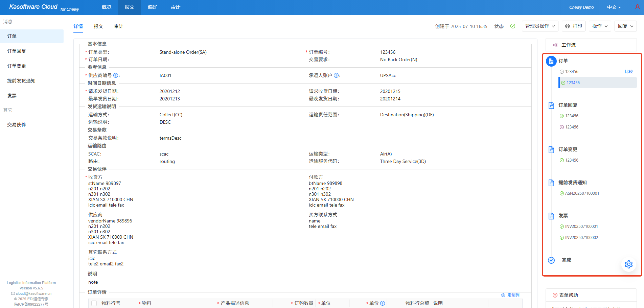Open the 回复 dropdown
Screen dimensions: 644x308
(625, 26)
